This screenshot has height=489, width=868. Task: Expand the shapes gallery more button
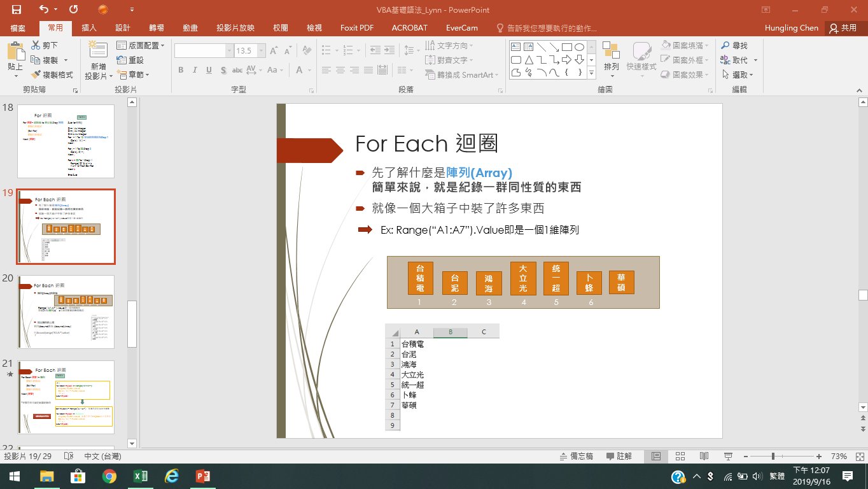pyautogui.click(x=592, y=74)
